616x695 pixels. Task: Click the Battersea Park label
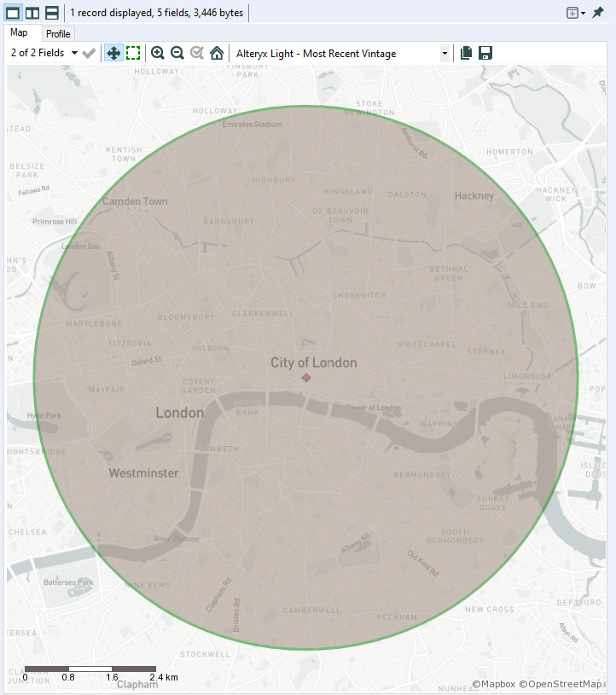[x=68, y=582]
